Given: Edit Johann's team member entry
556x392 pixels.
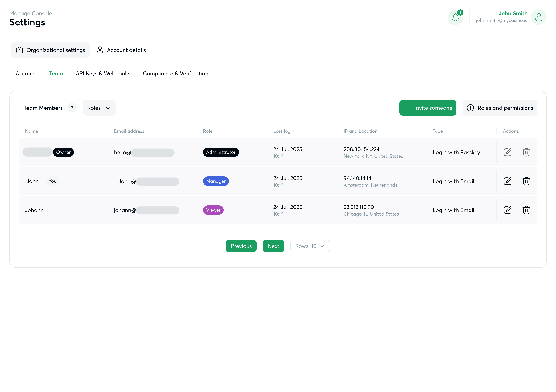Looking at the screenshot, I should [x=507, y=210].
